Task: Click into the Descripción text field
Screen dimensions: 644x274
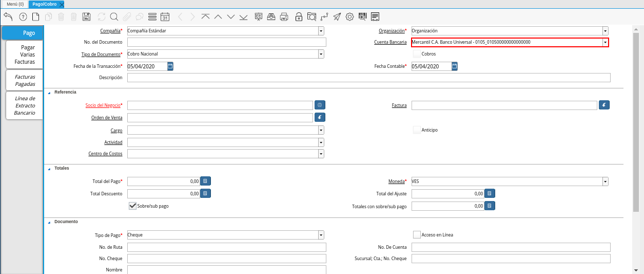Action: click(368, 78)
